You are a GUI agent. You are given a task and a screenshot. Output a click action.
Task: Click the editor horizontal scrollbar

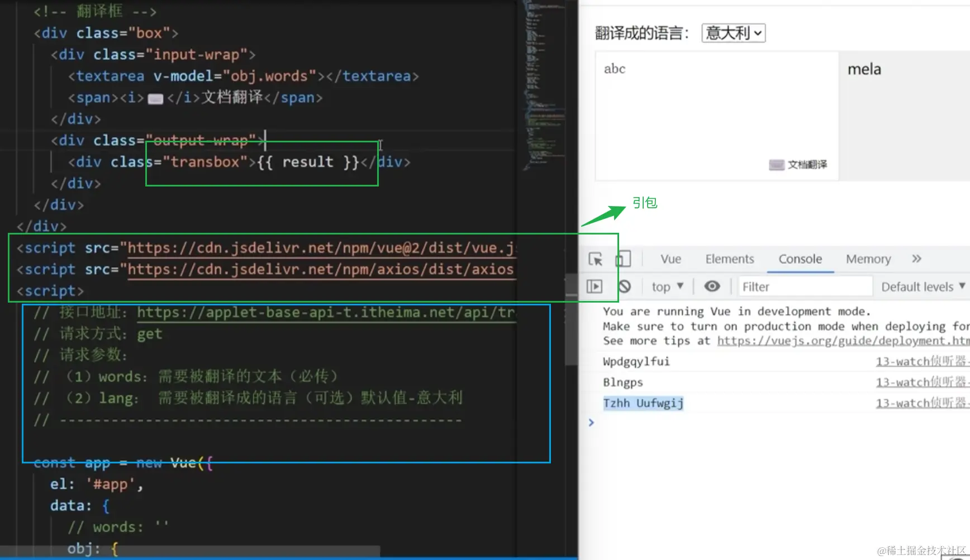[190, 552]
